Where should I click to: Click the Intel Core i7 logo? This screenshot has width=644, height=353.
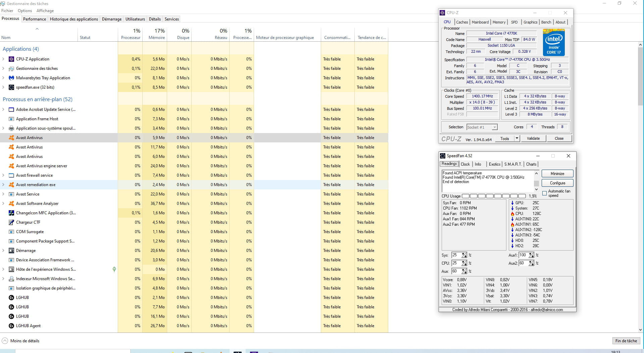coord(554,42)
